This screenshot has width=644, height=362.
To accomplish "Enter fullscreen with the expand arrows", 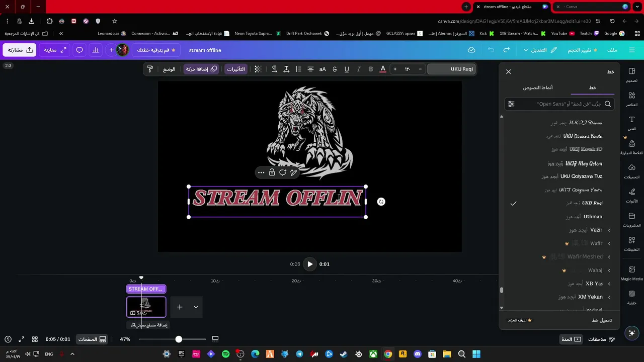I will tap(22, 339).
